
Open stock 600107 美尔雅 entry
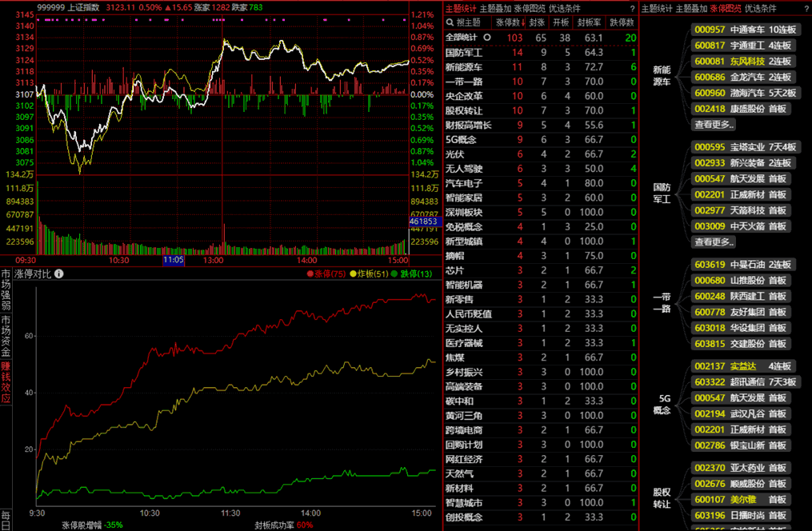tap(742, 499)
